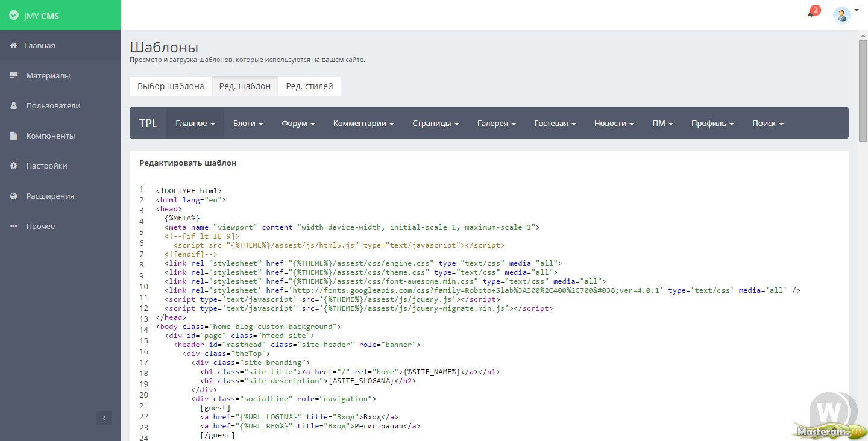Click the TPL brand label in navbar
Viewport: 868px width, 441px height.
[x=148, y=123]
